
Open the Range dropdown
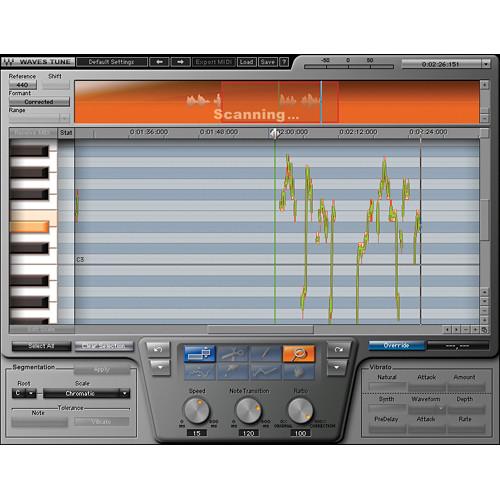(39, 118)
